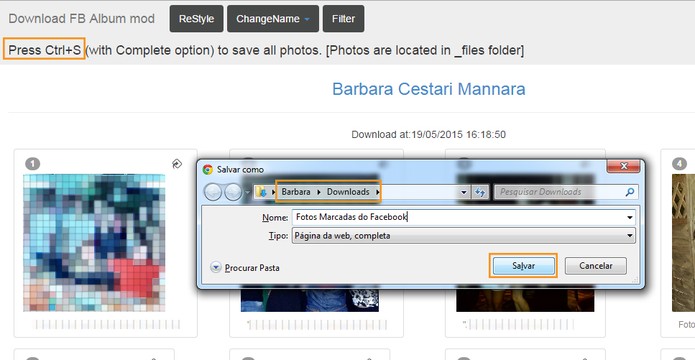This screenshot has height=360, width=695.
Task: Click the folder icon in address bar
Action: tap(261, 192)
